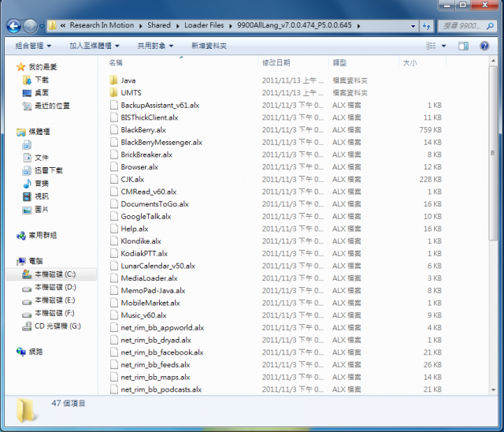Select 本機磁碟 (E:) drive
Image resolution: width=504 pixels, height=432 pixels.
[48, 300]
